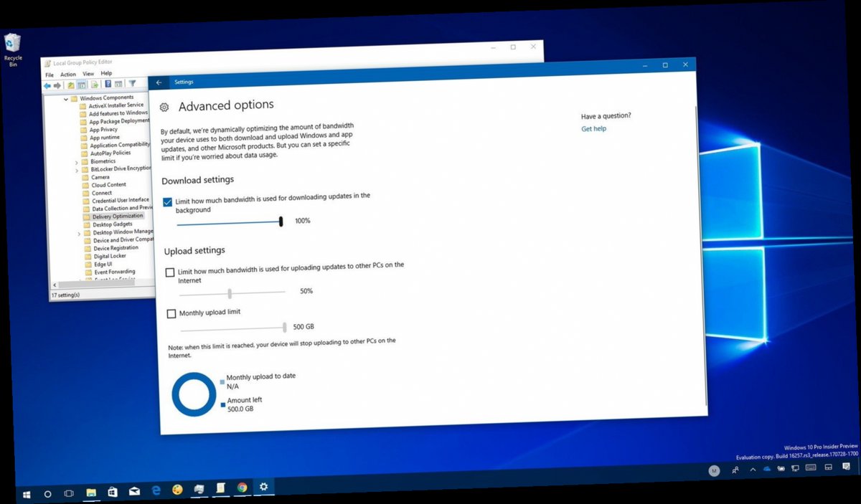Open the View menu in Group Policy Editor

point(88,73)
